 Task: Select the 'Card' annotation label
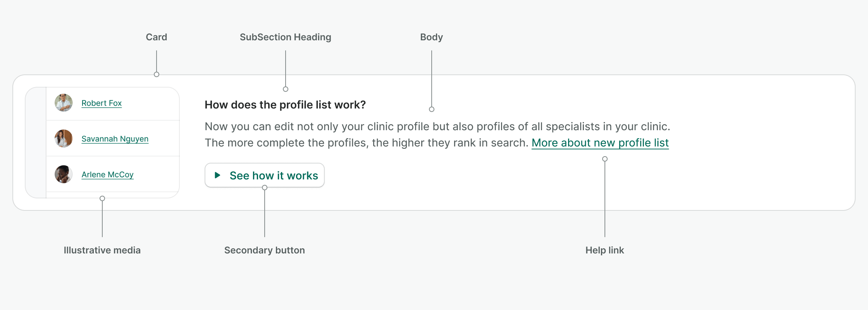pyautogui.click(x=157, y=37)
